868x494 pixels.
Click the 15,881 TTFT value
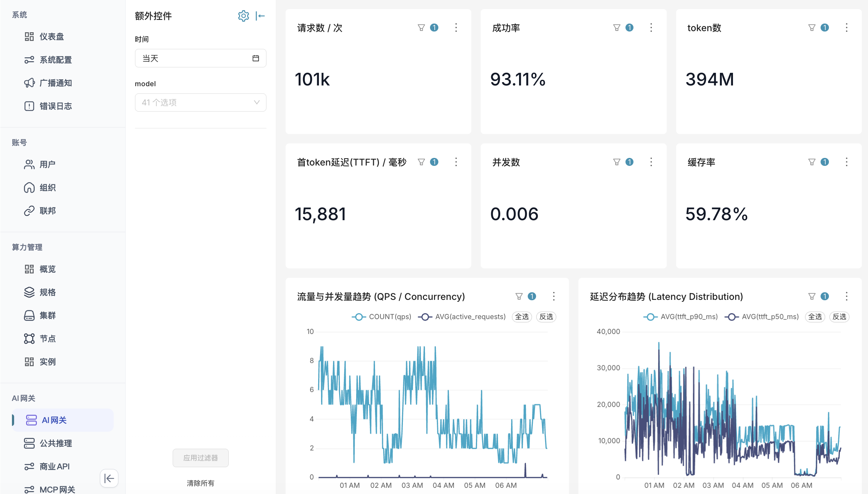(320, 214)
